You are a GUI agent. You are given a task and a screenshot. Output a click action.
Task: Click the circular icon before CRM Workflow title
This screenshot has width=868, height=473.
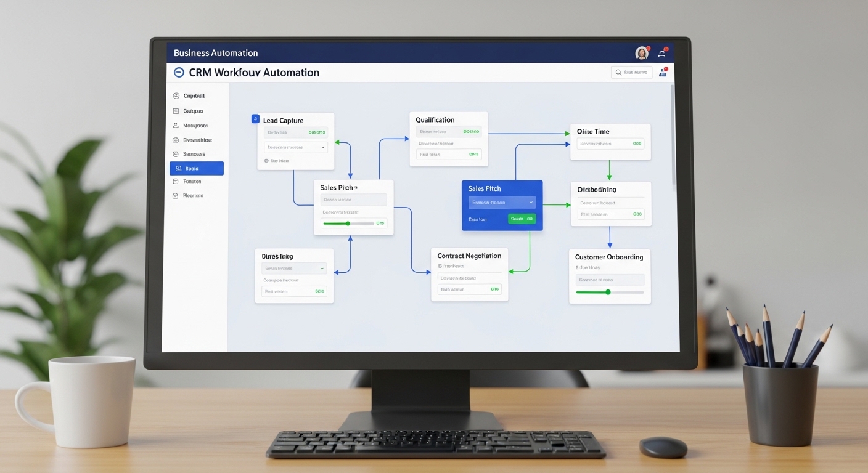tap(179, 72)
